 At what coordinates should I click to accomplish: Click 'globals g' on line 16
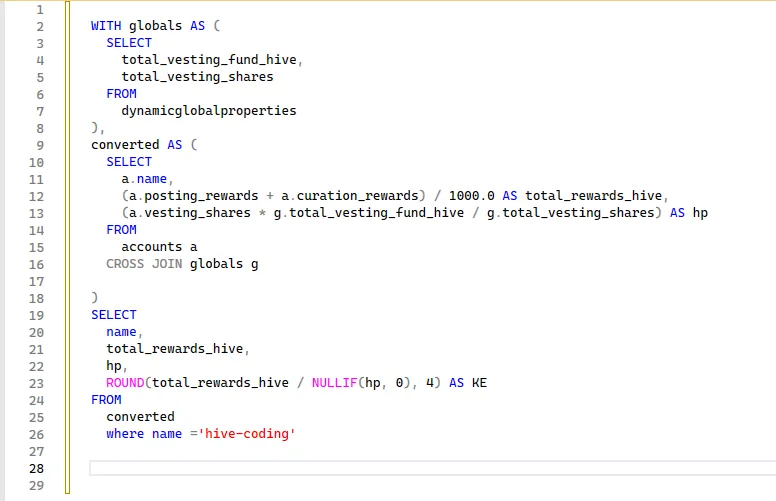(224, 264)
